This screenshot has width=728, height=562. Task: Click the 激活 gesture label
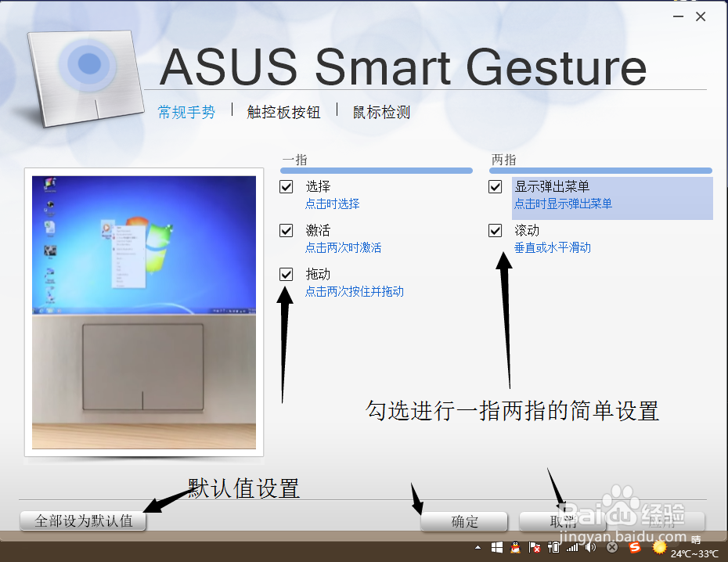(318, 230)
